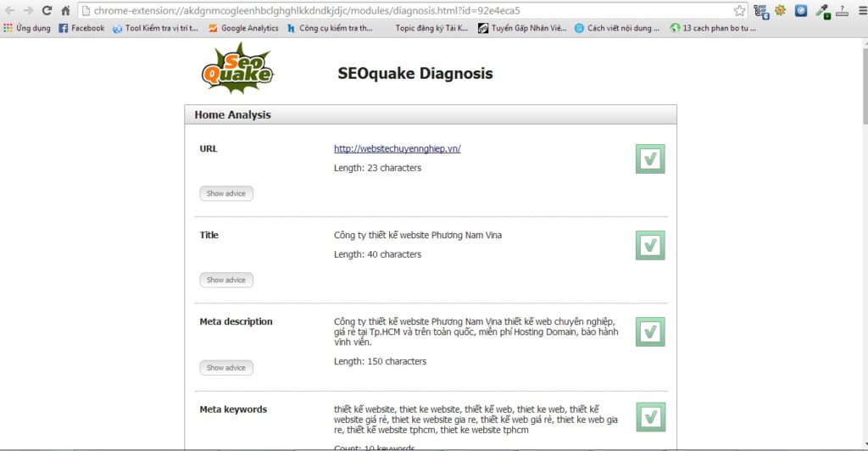868x451 pixels.
Task: Click the Home Analysis panel header
Action: click(431, 114)
